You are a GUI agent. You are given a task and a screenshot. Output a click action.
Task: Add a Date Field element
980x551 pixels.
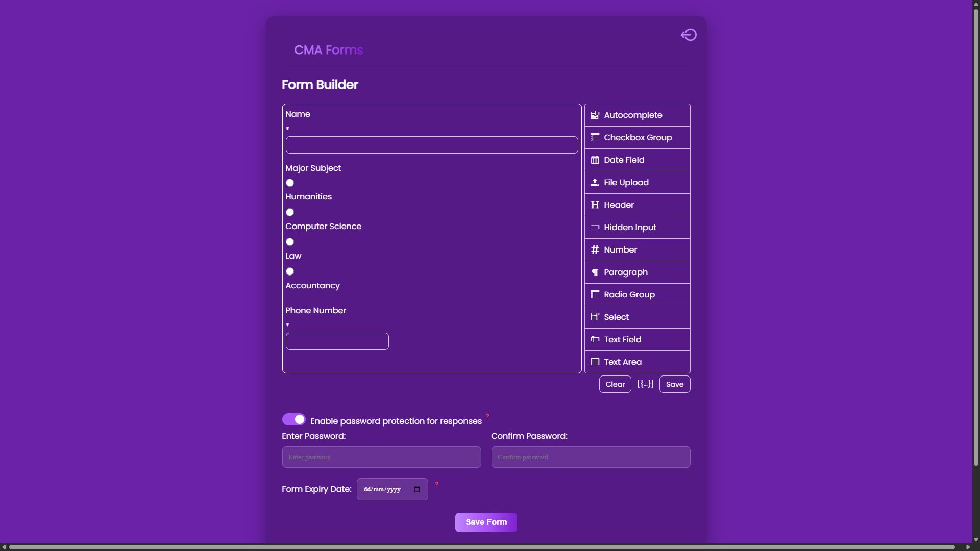[636, 160]
